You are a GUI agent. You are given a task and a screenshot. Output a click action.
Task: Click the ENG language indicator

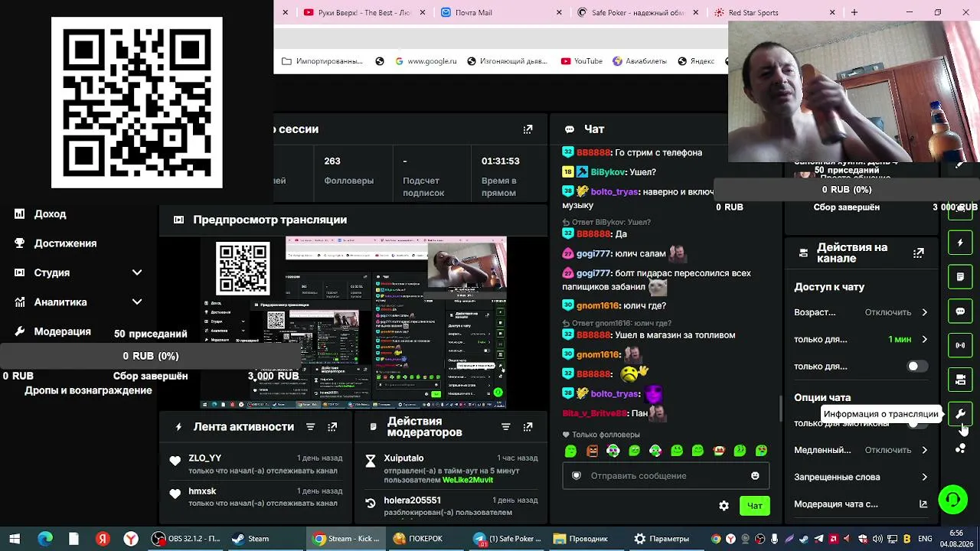point(925,539)
